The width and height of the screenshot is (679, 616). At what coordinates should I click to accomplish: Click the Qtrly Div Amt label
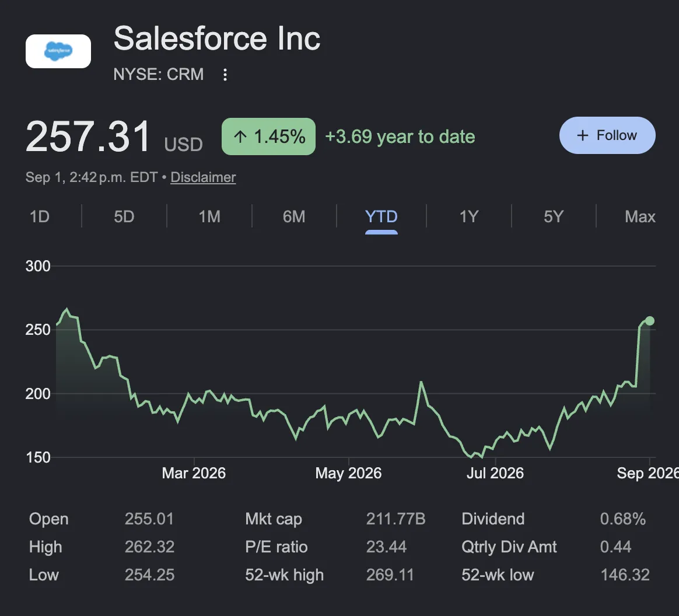point(509,547)
